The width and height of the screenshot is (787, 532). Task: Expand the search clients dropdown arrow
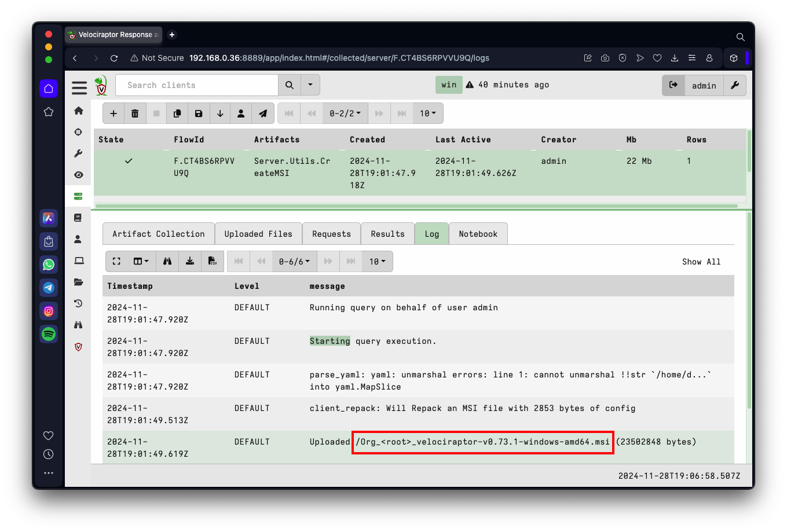point(310,85)
